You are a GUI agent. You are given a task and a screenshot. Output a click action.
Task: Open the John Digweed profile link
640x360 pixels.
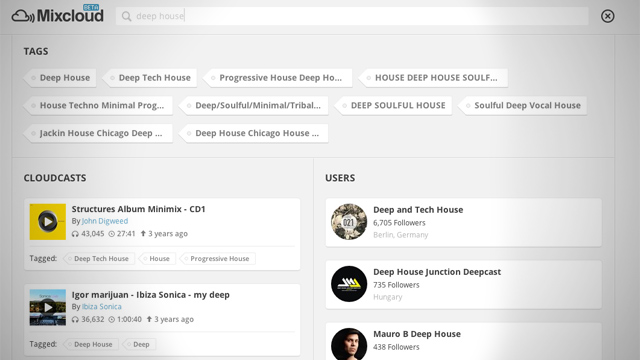(x=105, y=221)
